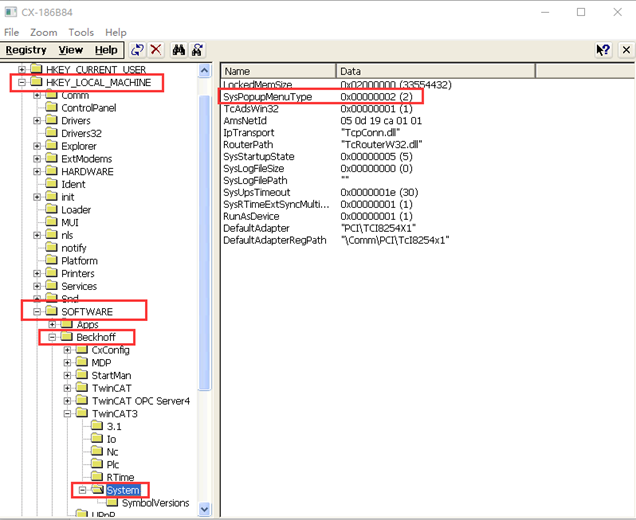Viewport: 636px width, 520px height.
Task: Select the RouterPath value
Action: (248, 144)
